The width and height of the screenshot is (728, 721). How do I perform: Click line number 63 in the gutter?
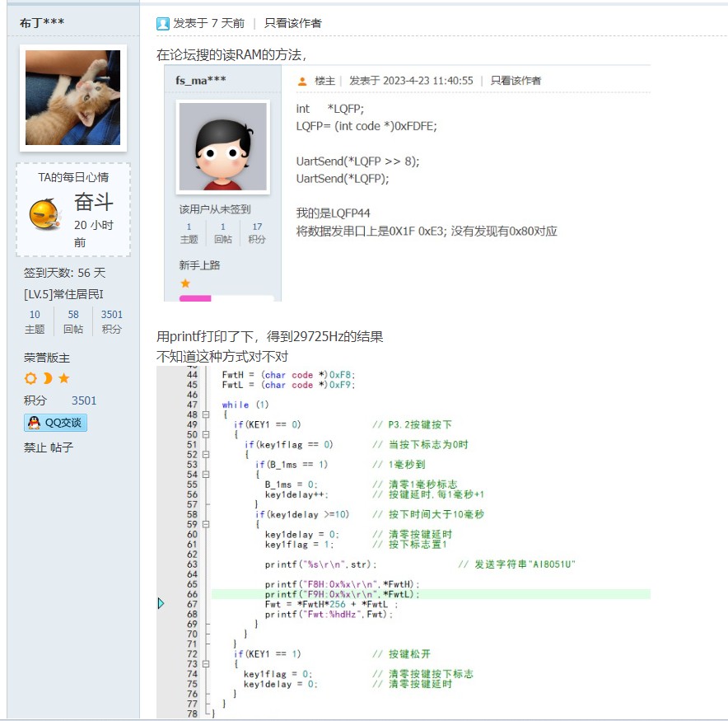click(192, 564)
